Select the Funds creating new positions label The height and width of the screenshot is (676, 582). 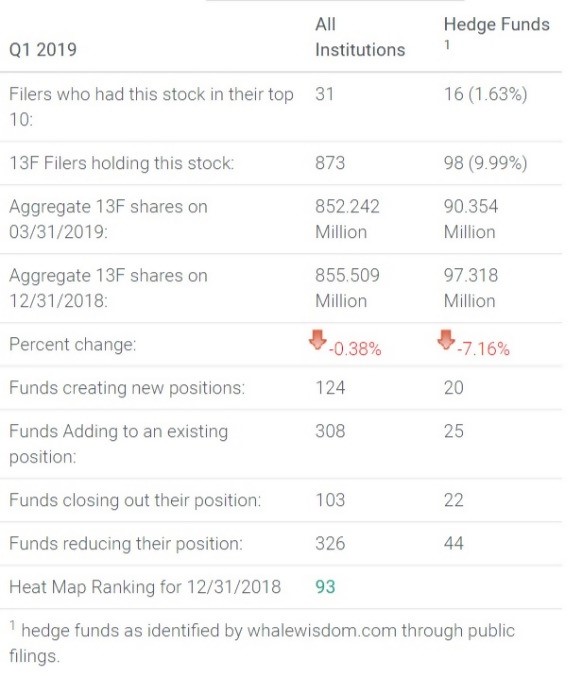click(x=127, y=388)
